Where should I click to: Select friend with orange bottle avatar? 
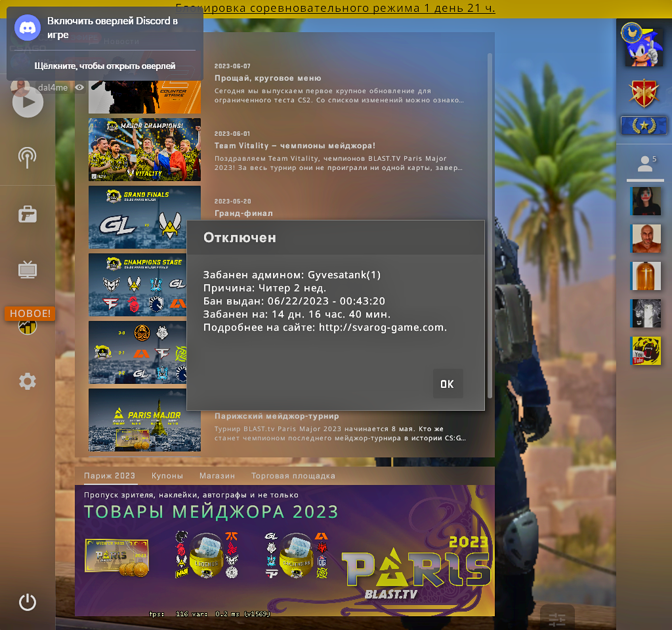[646, 276]
